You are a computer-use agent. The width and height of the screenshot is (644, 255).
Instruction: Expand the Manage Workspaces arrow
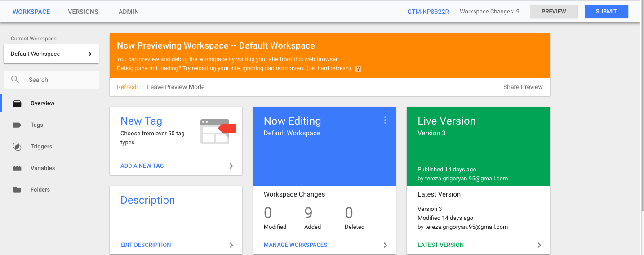(385, 245)
